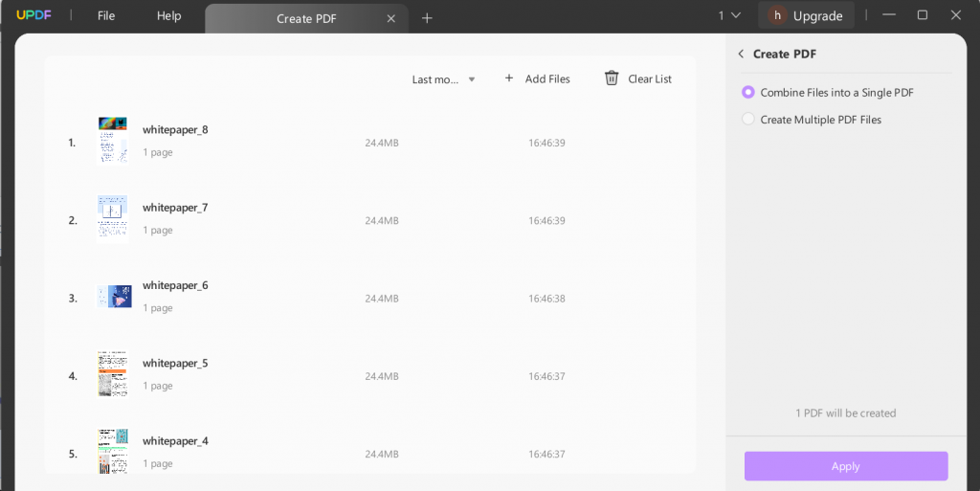Image resolution: width=980 pixels, height=491 pixels.
Task: Click the trash icon to clear list
Action: point(612,78)
